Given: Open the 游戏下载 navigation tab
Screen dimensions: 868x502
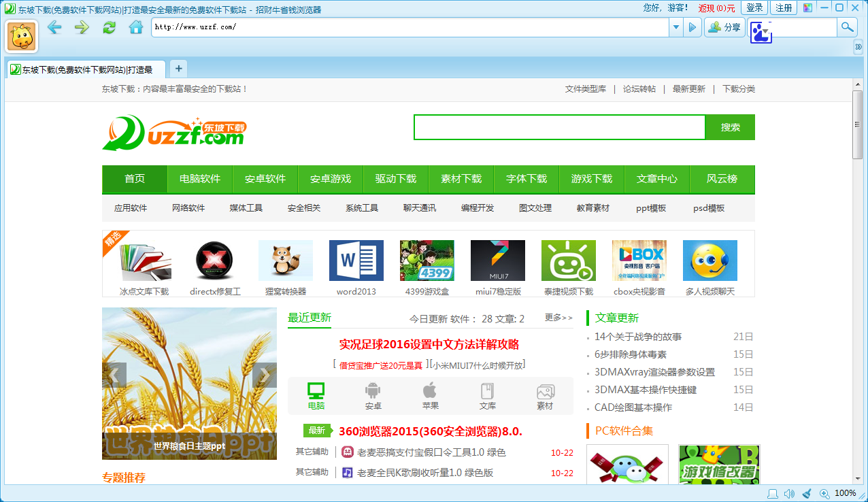Looking at the screenshot, I should [x=592, y=179].
